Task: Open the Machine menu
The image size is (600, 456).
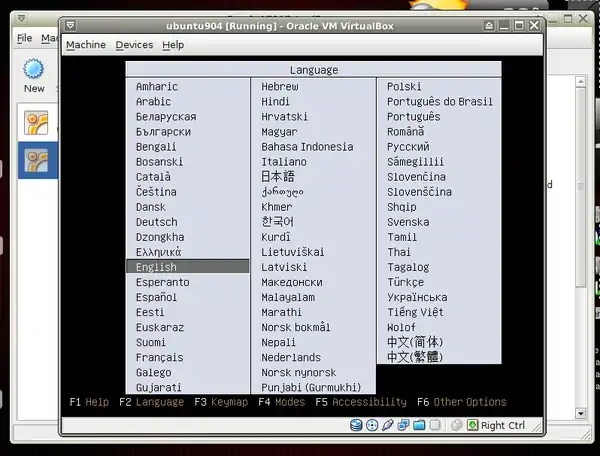Action: [85, 45]
